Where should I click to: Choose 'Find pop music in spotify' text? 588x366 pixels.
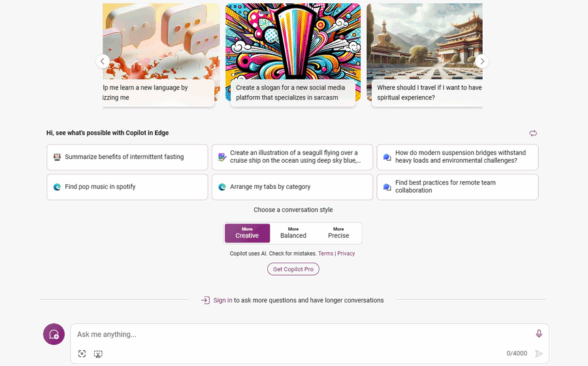[x=100, y=187]
